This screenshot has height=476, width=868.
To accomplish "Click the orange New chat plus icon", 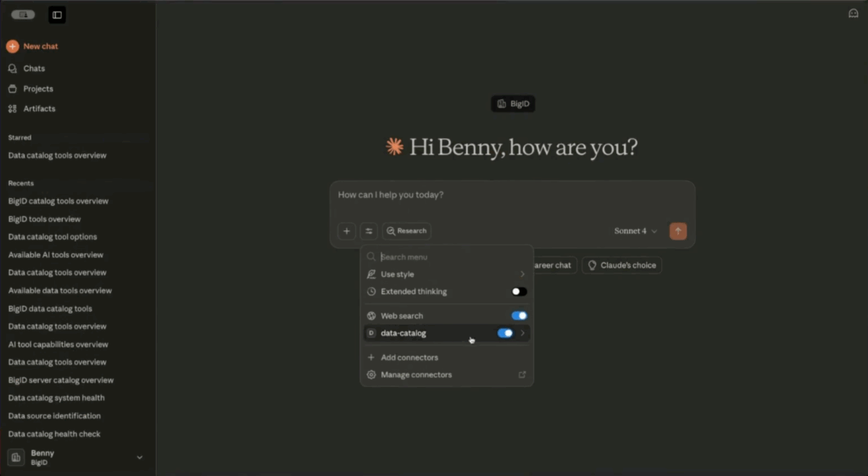I will pos(13,47).
